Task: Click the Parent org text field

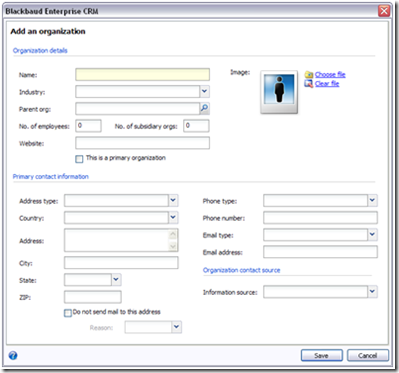Action: point(137,108)
